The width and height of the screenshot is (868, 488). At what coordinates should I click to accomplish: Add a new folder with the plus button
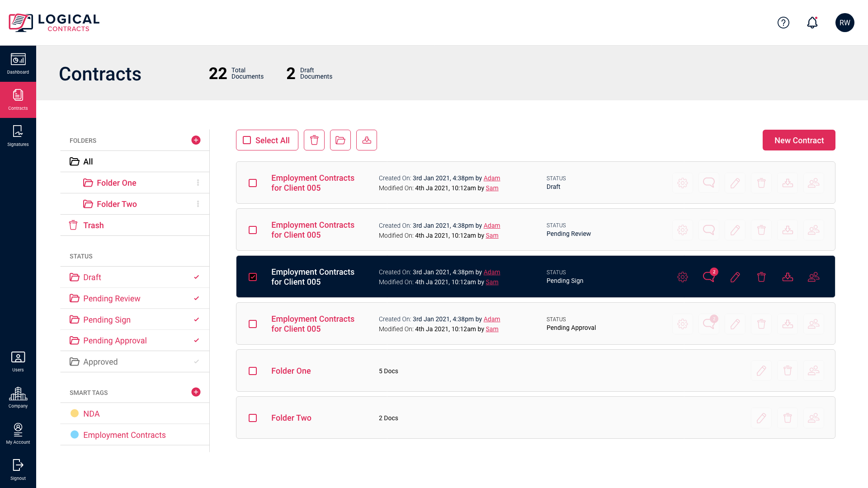pos(196,140)
